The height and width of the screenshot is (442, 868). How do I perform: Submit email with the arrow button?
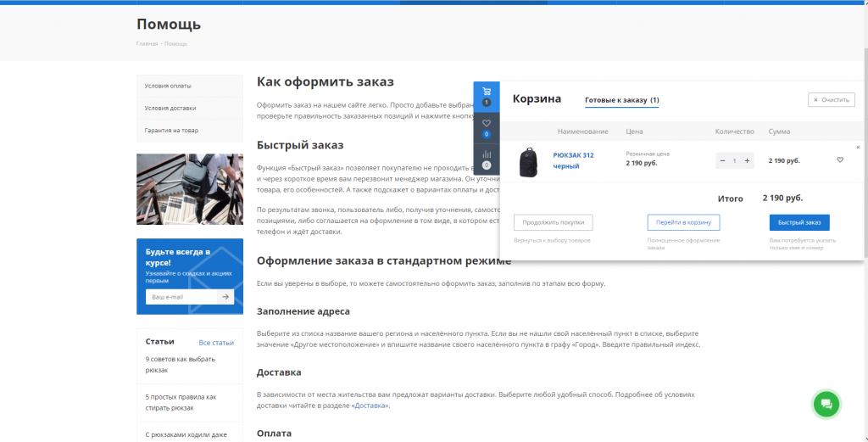coord(225,297)
